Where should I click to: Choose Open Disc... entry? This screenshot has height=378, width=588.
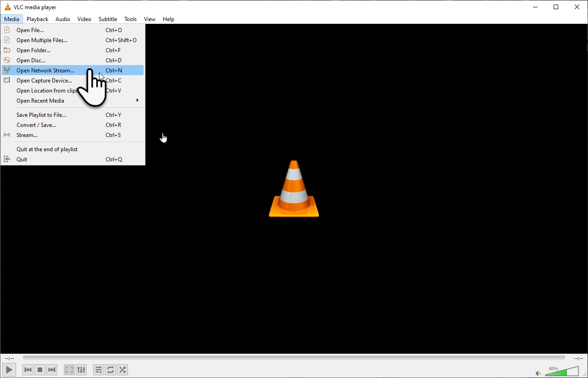[x=73, y=60]
